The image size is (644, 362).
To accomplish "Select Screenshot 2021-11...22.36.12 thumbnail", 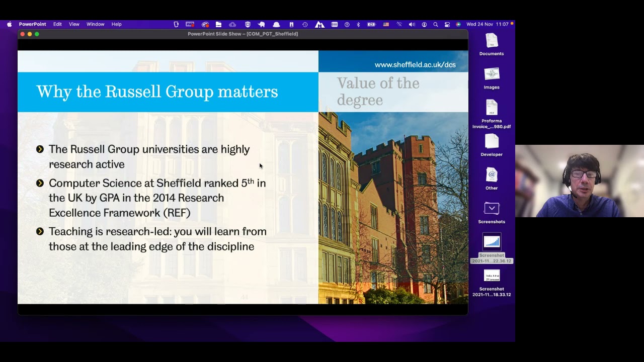I will (492, 248).
